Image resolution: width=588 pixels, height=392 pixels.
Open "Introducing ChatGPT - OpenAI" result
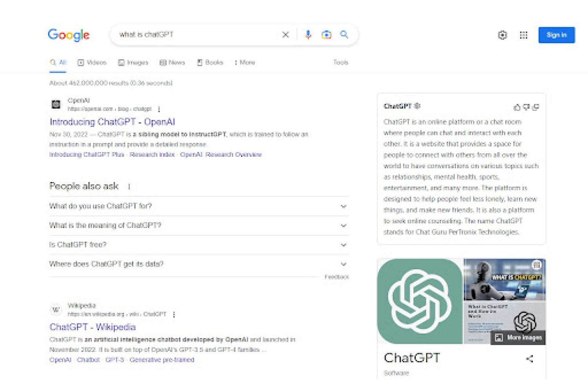coord(112,122)
